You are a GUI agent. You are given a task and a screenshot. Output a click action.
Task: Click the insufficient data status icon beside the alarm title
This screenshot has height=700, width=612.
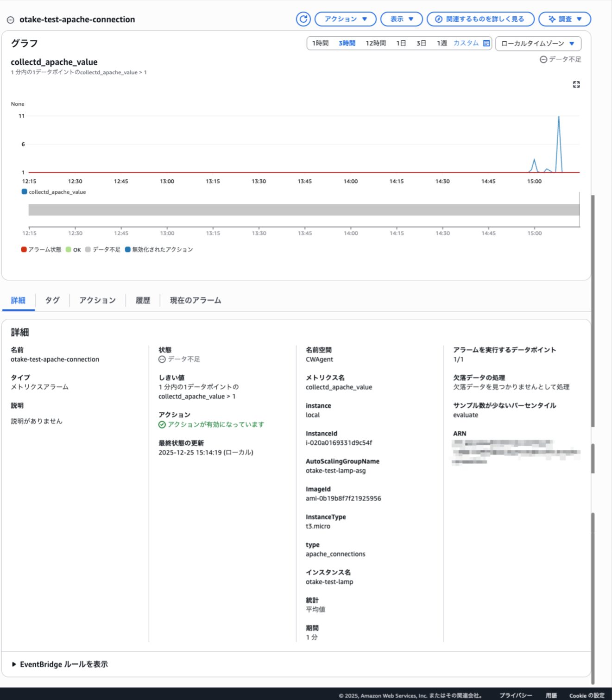[x=10, y=20]
